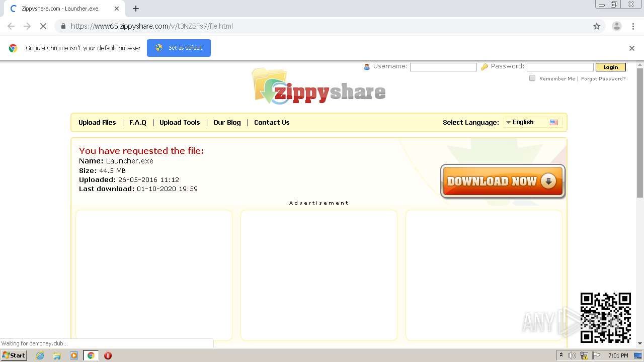Image resolution: width=644 pixels, height=362 pixels.
Task: Click the network tray icon
Action: [x=584, y=355]
